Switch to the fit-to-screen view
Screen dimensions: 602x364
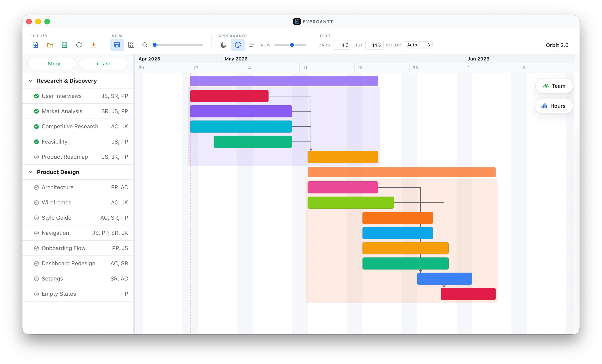coord(131,45)
